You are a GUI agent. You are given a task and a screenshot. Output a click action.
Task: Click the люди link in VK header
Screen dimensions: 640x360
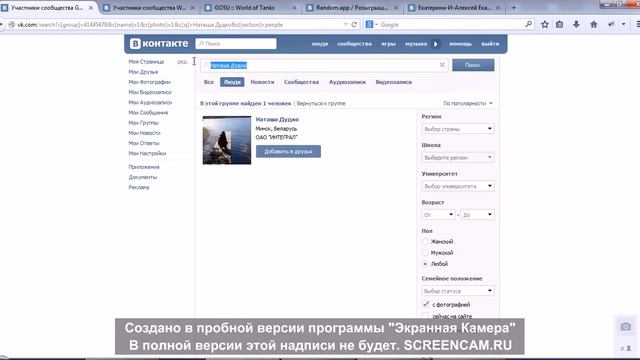point(320,44)
